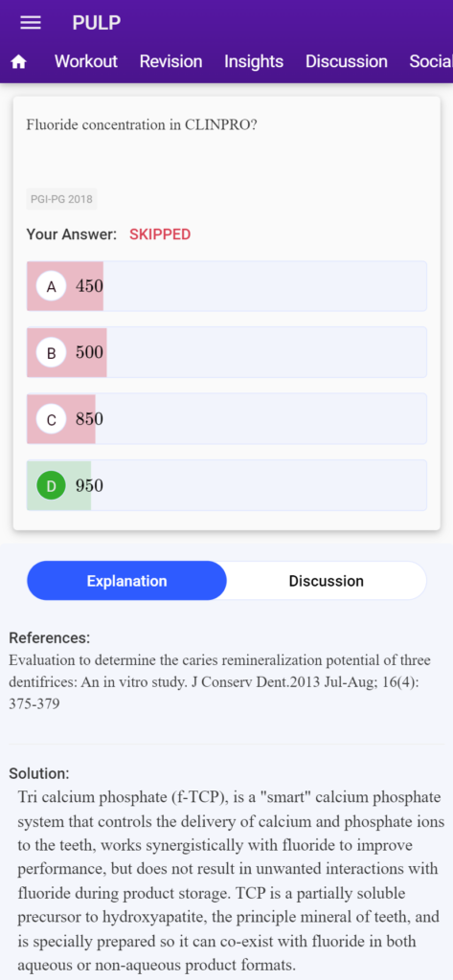Open the hamburger menu

coord(31,23)
